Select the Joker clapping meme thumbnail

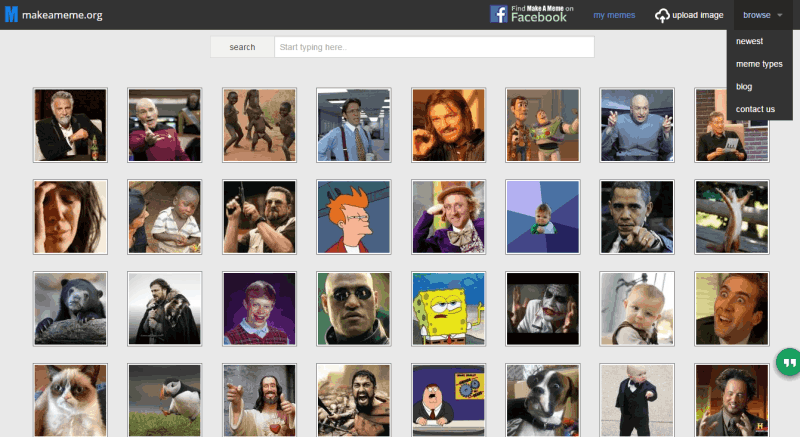[543, 309]
